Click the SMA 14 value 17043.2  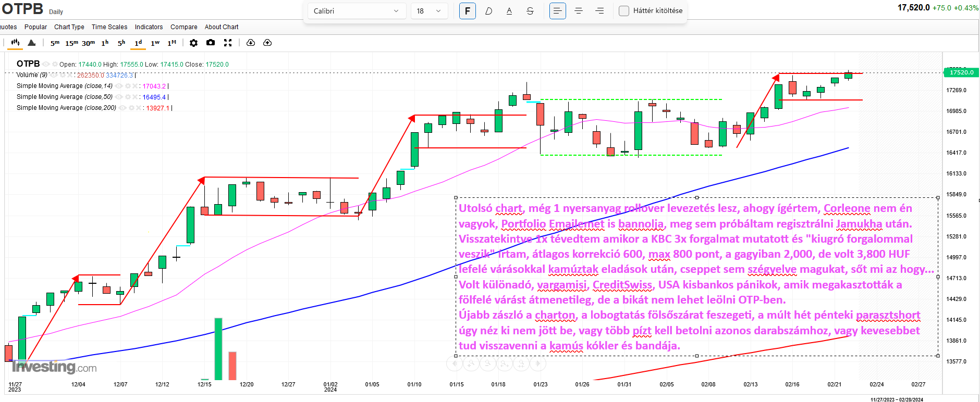point(154,86)
